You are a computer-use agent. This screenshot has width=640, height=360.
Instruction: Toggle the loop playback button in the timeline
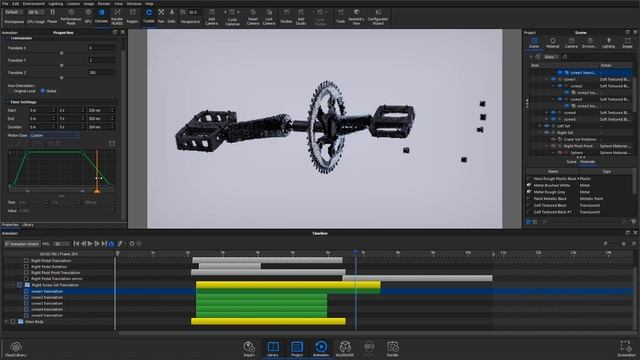[111, 244]
